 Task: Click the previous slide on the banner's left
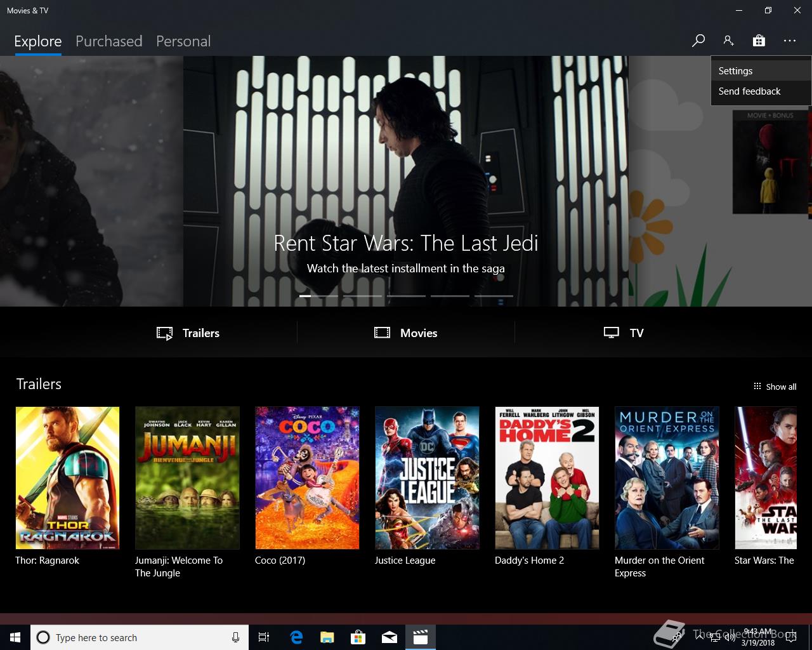(91, 181)
